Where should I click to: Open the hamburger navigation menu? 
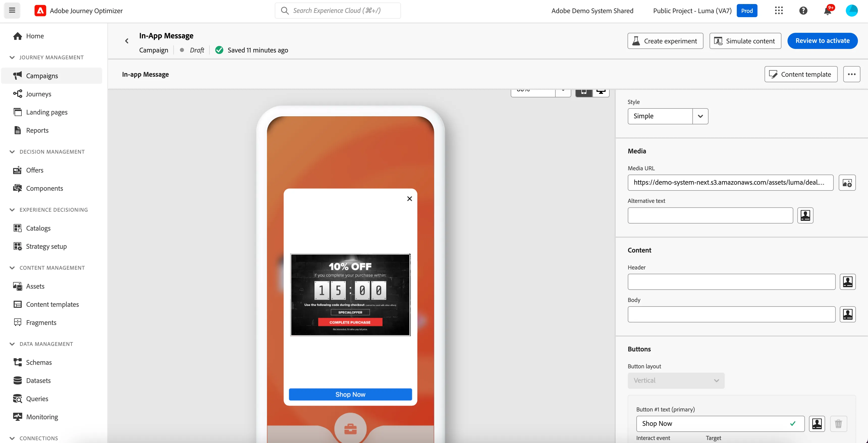point(12,10)
